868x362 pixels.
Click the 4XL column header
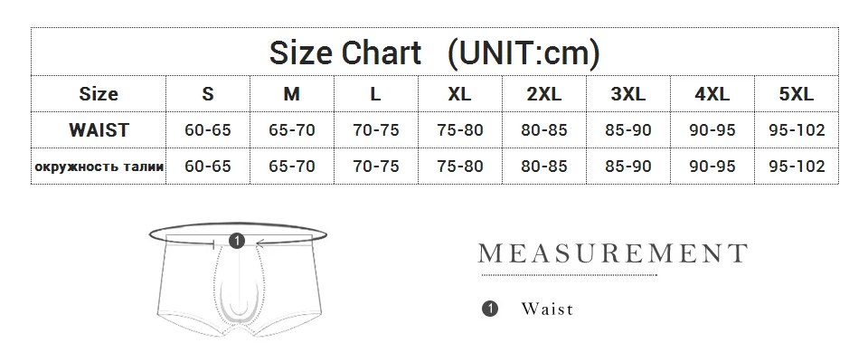tap(712, 93)
